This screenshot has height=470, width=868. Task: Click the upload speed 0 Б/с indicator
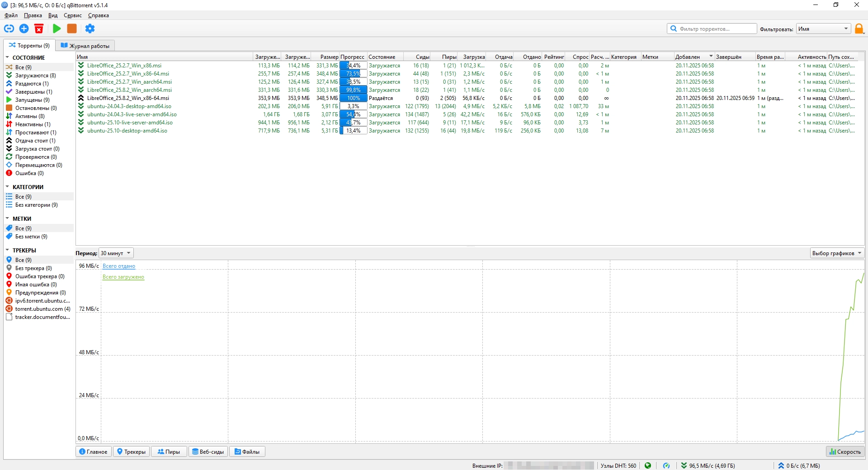tap(799, 465)
